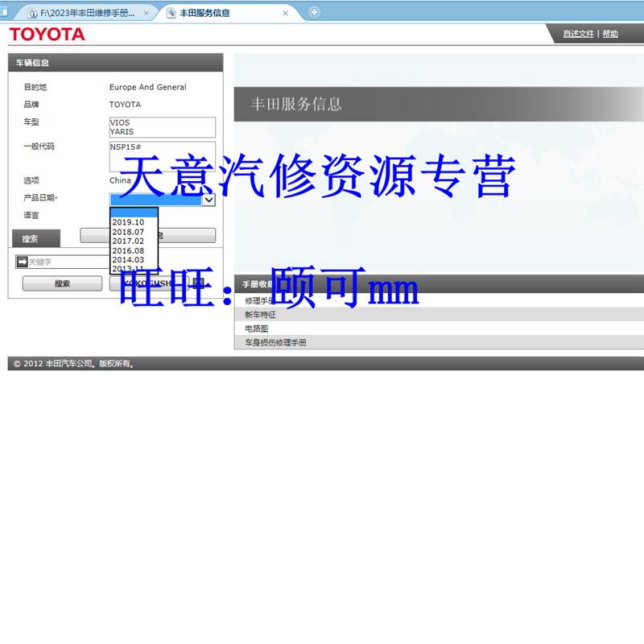Close the 丰田服务信息 tab
Image resolution: width=644 pixels, height=644 pixels.
tap(286, 13)
